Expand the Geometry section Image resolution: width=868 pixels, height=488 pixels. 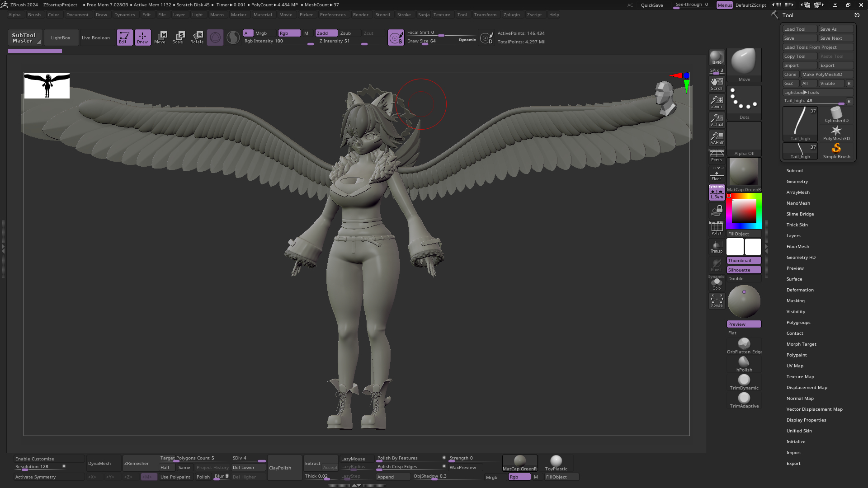(797, 181)
